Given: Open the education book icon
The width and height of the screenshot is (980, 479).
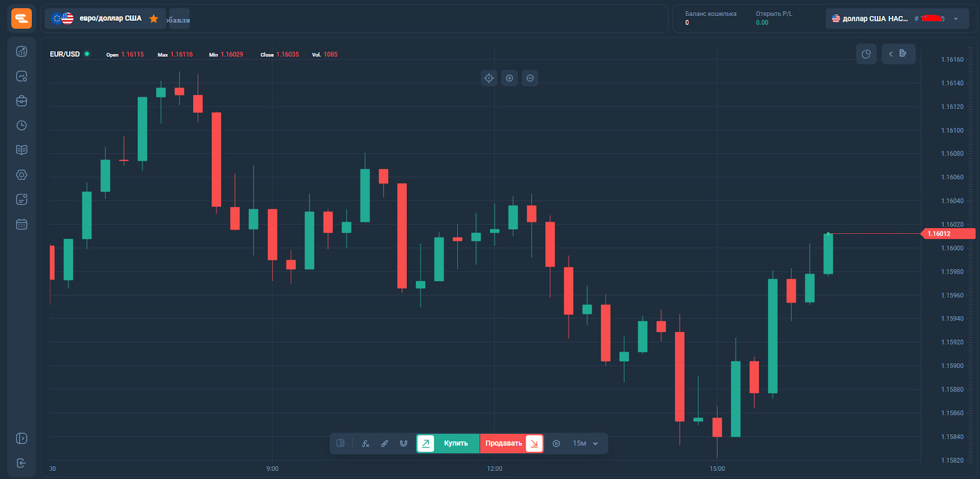Looking at the screenshot, I should tap(21, 150).
